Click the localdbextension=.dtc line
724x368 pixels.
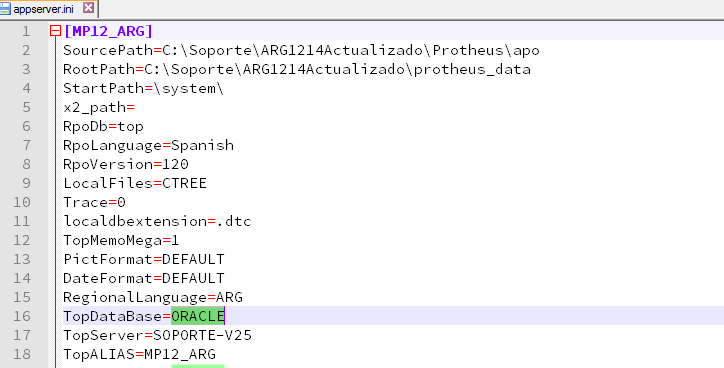click(x=157, y=221)
